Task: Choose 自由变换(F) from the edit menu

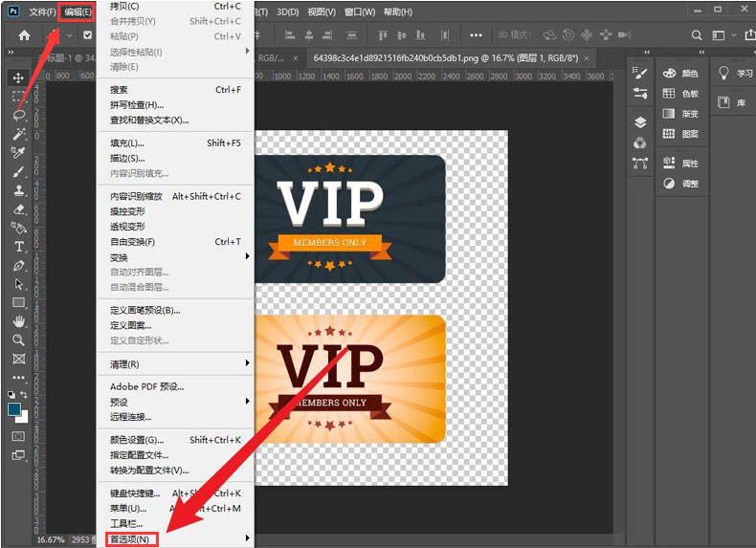Action: coord(133,242)
